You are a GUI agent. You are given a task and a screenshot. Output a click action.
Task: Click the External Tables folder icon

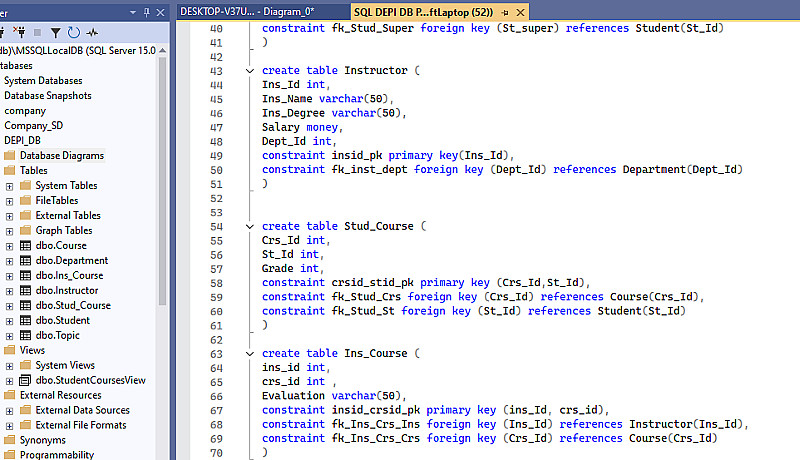(x=26, y=215)
